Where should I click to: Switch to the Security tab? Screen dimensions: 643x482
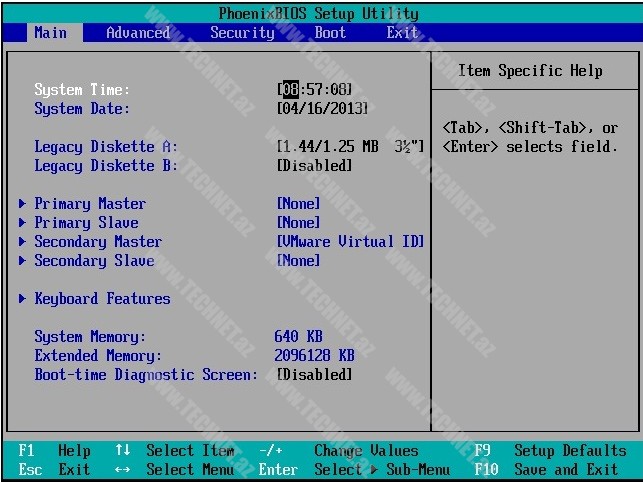[x=242, y=32]
